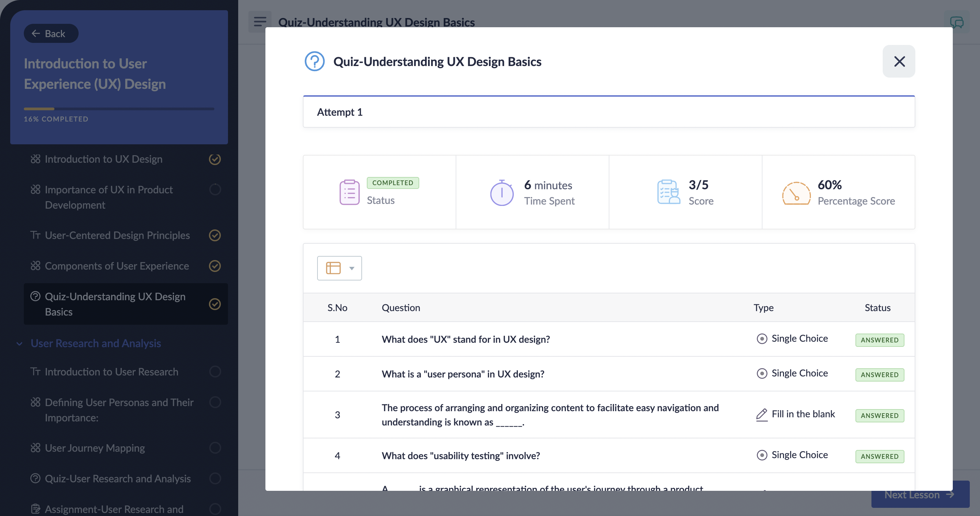This screenshot has width=980, height=516.
Task: Click text icon beside Introduction to User Research
Action: pyautogui.click(x=35, y=371)
